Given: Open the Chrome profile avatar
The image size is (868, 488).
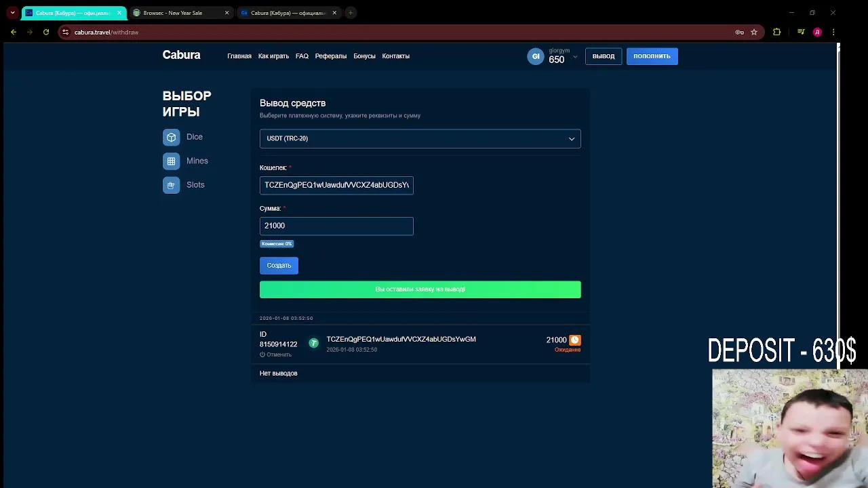Looking at the screenshot, I should click(817, 32).
